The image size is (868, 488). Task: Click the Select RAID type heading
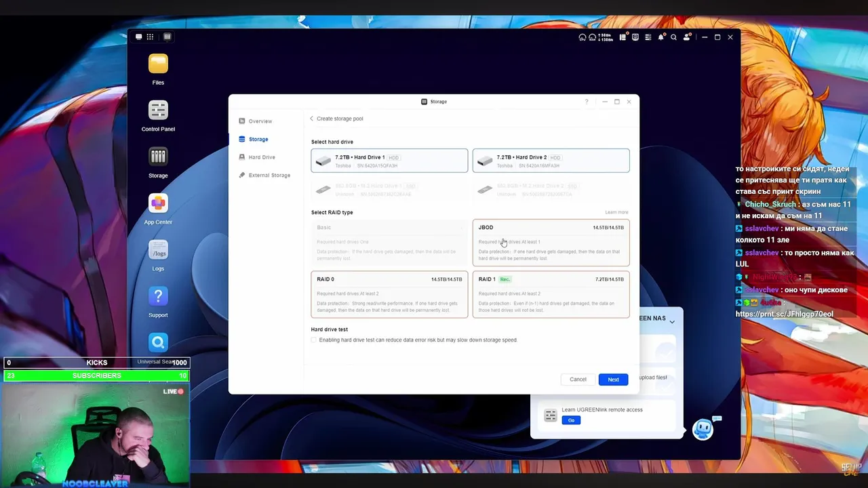tap(332, 212)
